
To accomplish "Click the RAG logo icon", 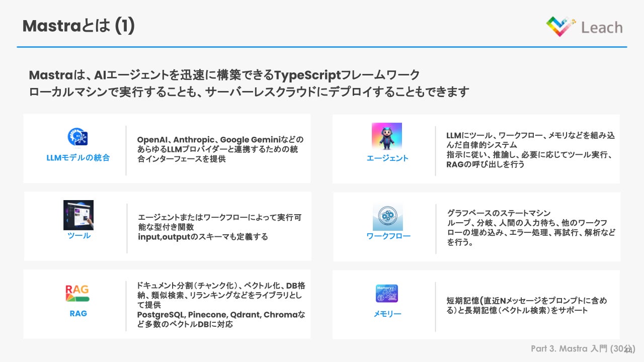I will pyautogui.click(x=77, y=293).
